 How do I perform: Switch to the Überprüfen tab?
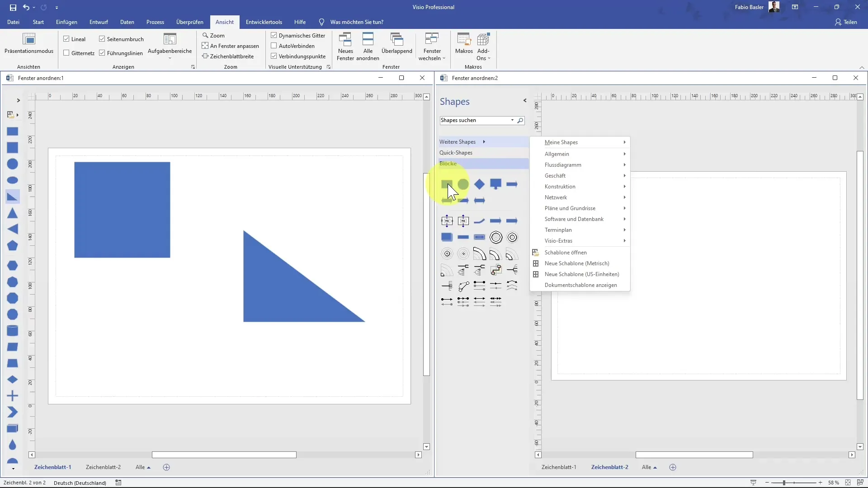190,22
